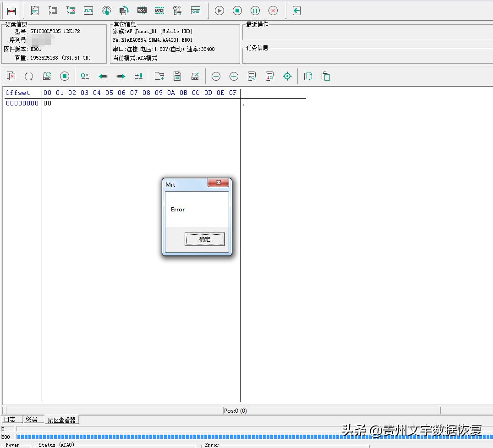Click the green exit arrow icon
Viewport: 493px width, 448px height.
[x=297, y=11]
